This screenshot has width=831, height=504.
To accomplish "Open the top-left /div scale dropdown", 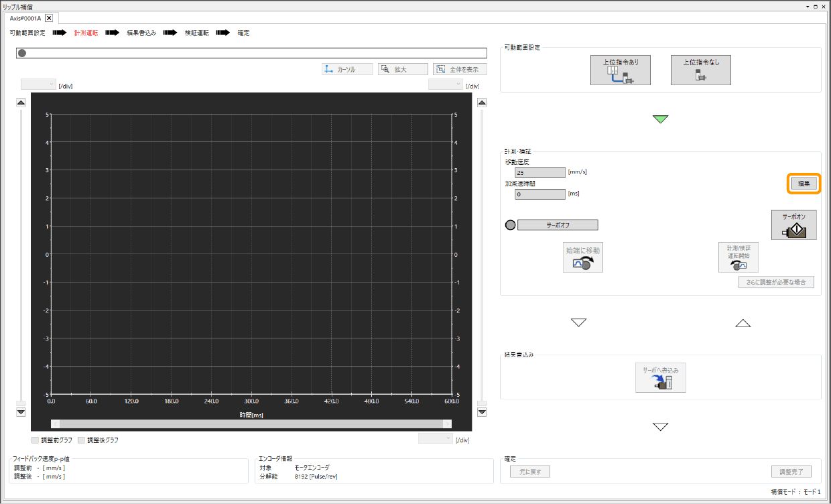I will point(38,84).
